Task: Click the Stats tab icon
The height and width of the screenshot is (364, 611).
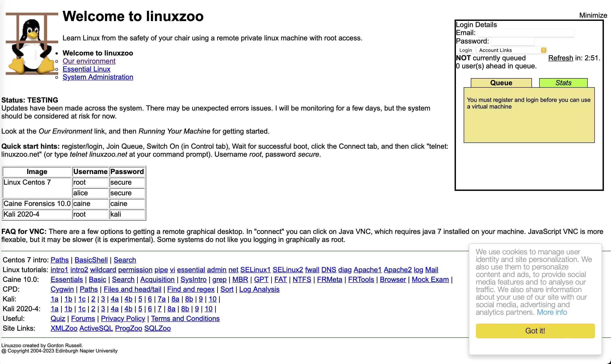Action: pos(563,82)
